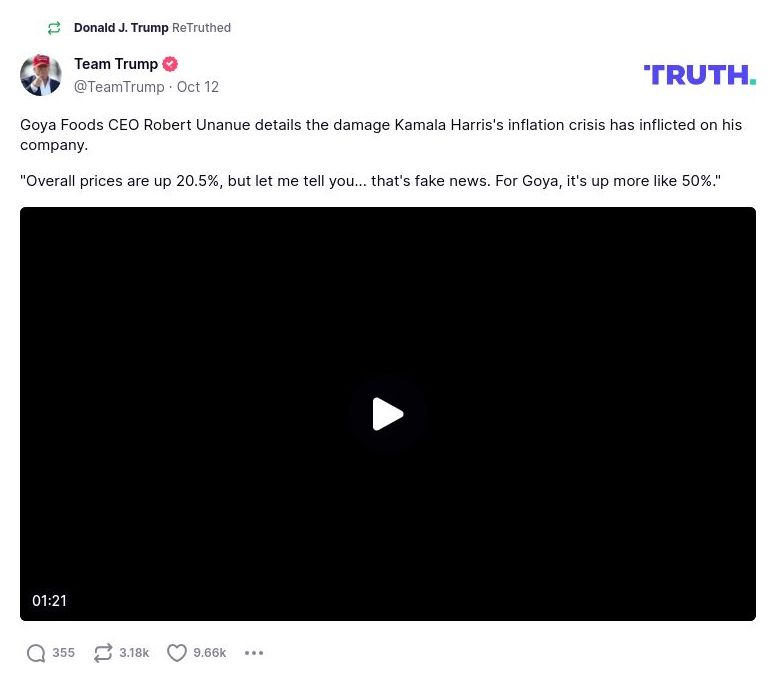Play the video
This screenshot has width=777, height=683.
coord(388,414)
